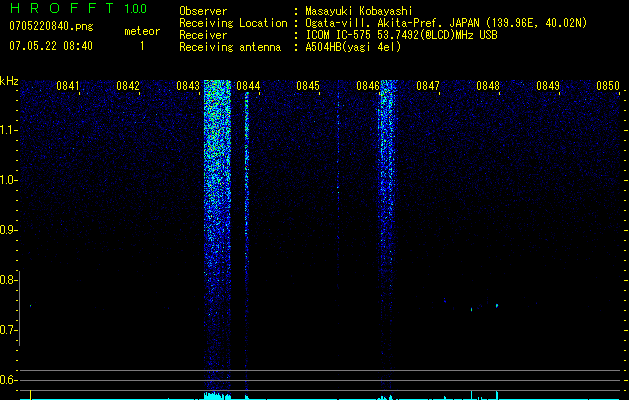Click the Observer field label
The image size is (629, 400).
pyautogui.click(x=203, y=11)
